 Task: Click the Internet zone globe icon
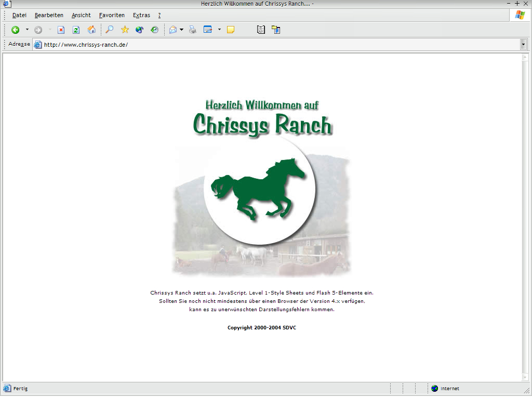(x=435, y=389)
